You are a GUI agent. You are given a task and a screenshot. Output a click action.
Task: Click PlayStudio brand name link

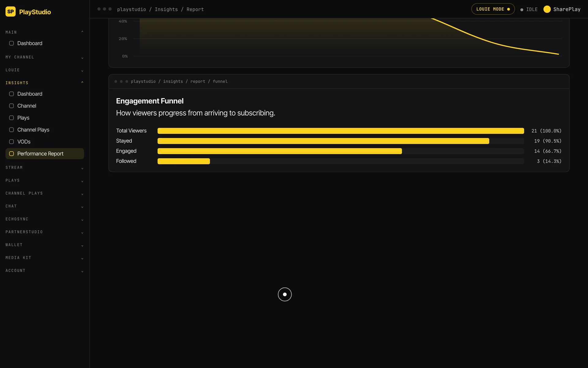(35, 12)
